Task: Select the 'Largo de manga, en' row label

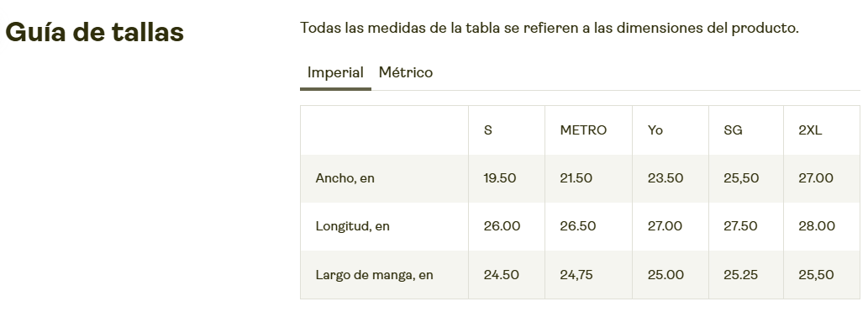Action: [374, 275]
